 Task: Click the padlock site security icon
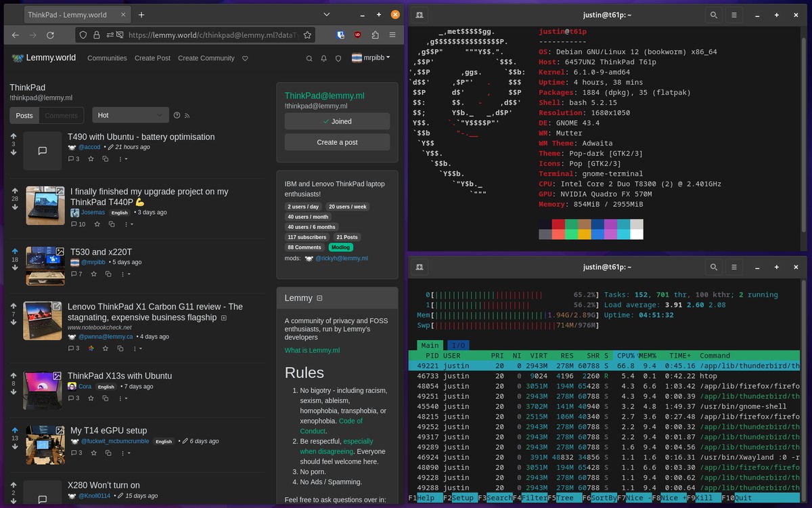tap(97, 35)
